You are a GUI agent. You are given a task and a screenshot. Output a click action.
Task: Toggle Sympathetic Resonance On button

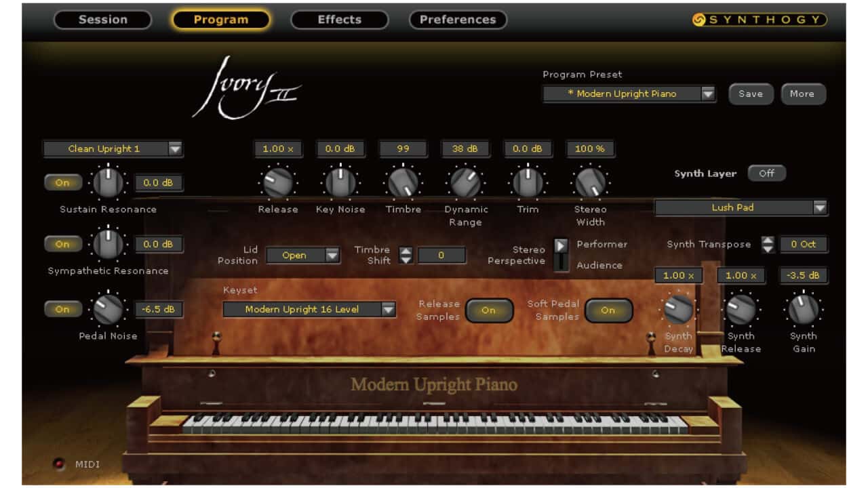(x=62, y=244)
